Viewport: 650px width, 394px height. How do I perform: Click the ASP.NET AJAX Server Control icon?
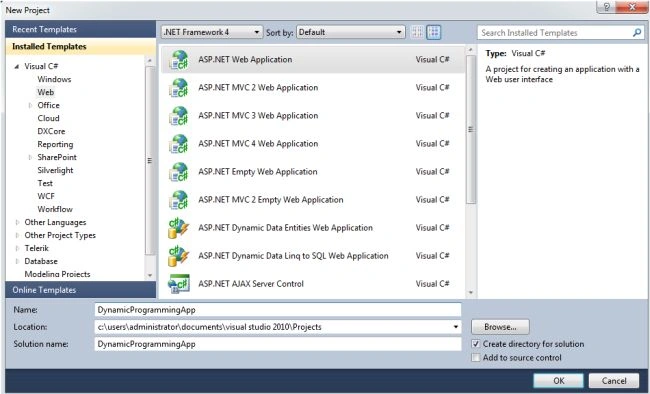click(179, 284)
